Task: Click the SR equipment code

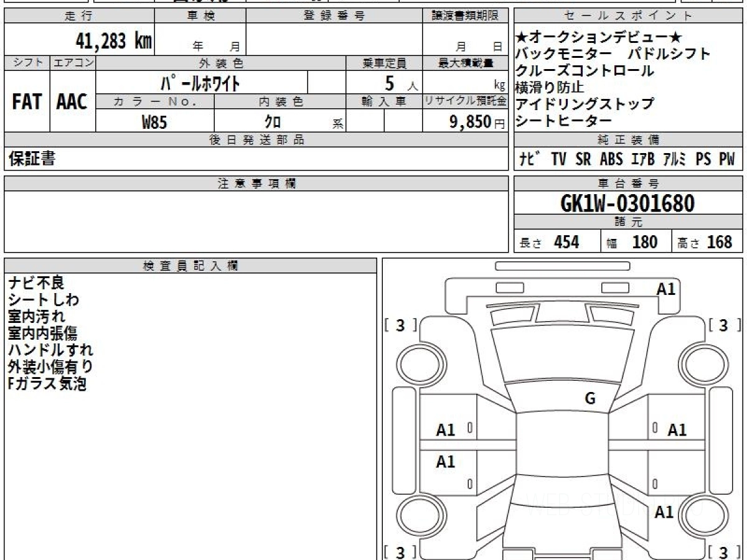Action: [583, 159]
